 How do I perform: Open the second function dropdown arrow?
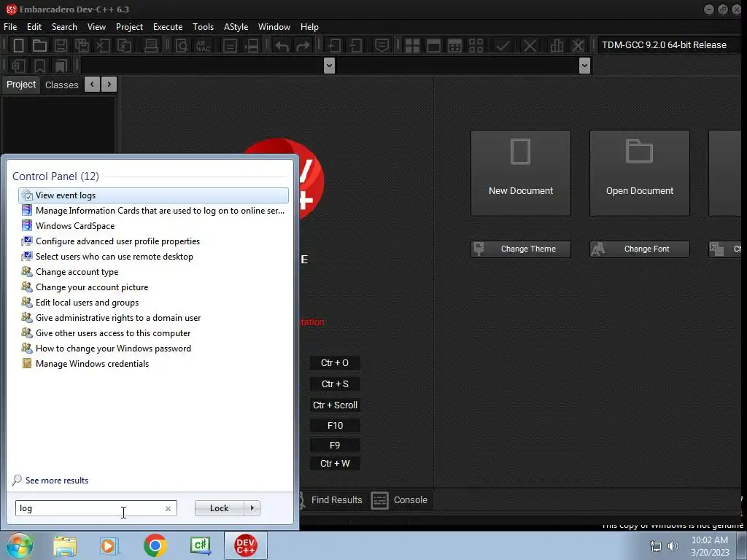click(x=584, y=65)
